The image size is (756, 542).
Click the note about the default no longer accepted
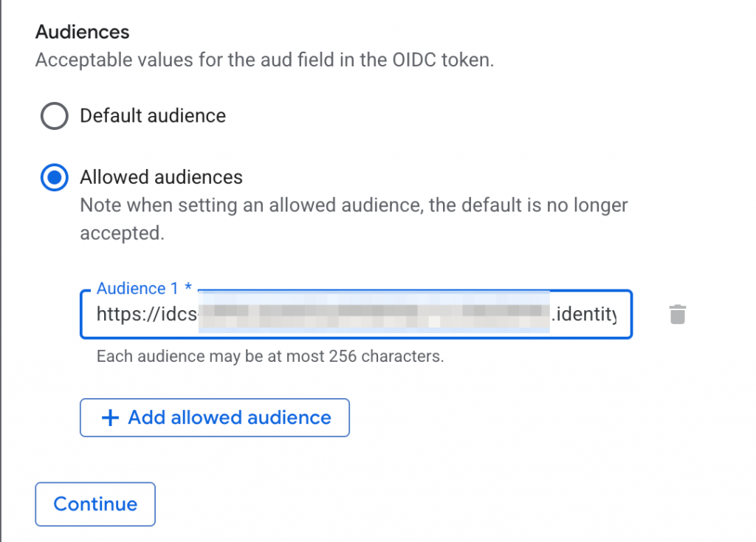[x=354, y=205]
